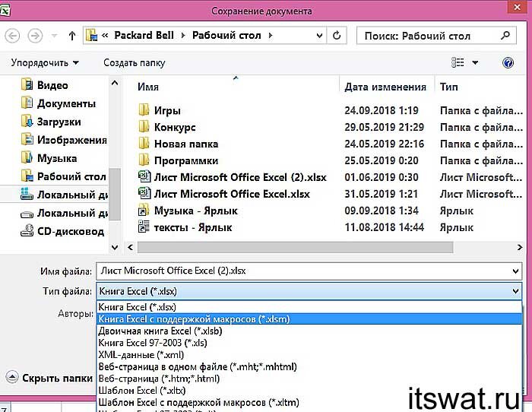Select the Новая папка folder icon

(144, 143)
